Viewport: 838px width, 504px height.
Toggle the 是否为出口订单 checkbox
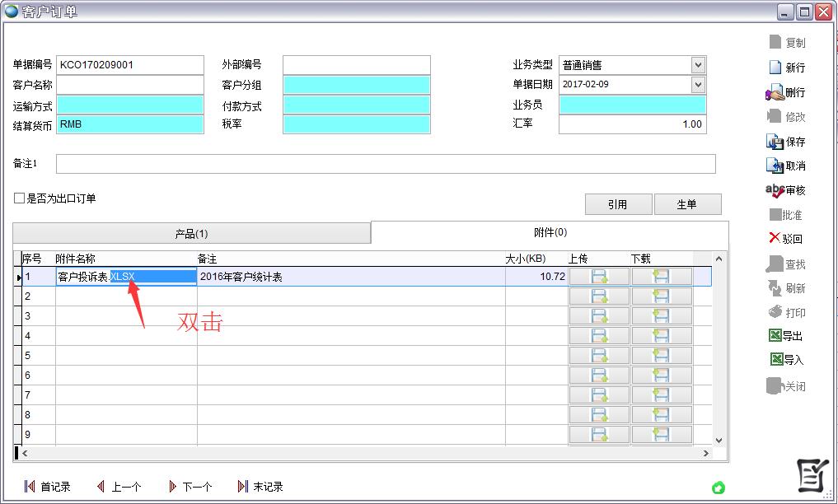19,198
